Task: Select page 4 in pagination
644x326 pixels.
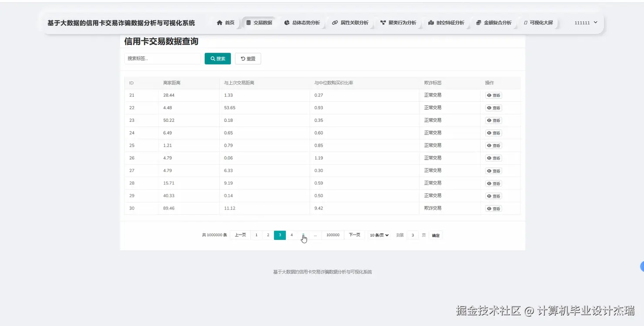Action: point(292,235)
